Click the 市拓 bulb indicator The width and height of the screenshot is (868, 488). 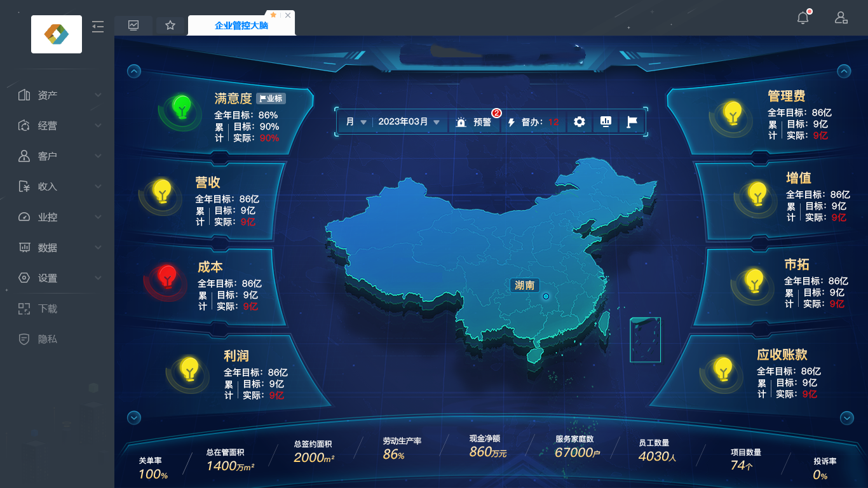[x=754, y=280]
